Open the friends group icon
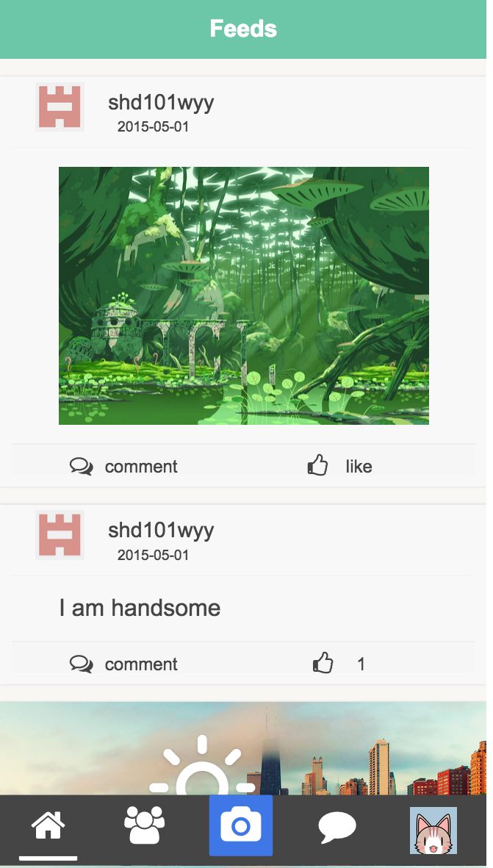The height and width of the screenshot is (868, 493). (145, 825)
